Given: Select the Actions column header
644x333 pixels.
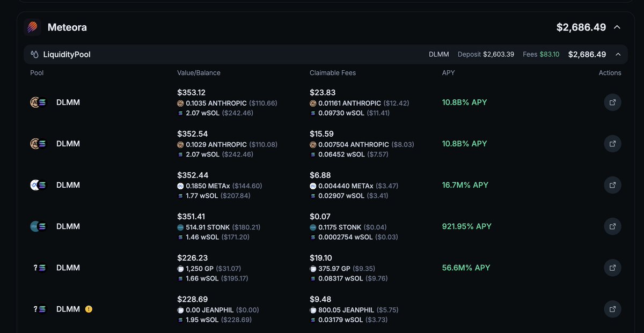Looking at the screenshot, I should (x=610, y=73).
